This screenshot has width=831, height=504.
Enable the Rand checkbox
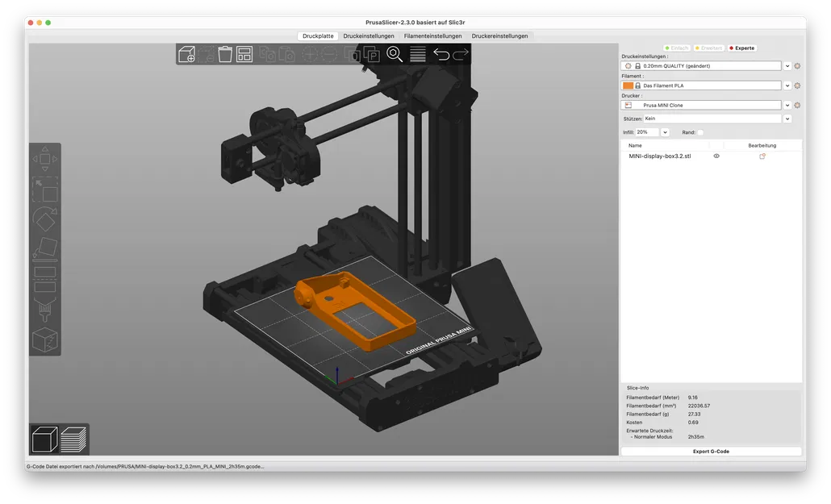[700, 132]
